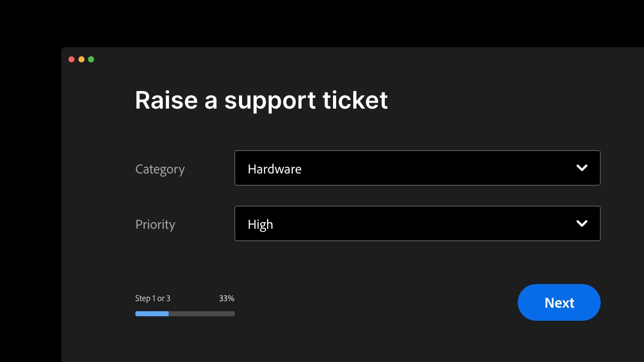The height and width of the screenshot is (362, 644).
Task: Maximize window using the green button
Action: [91, 59]
